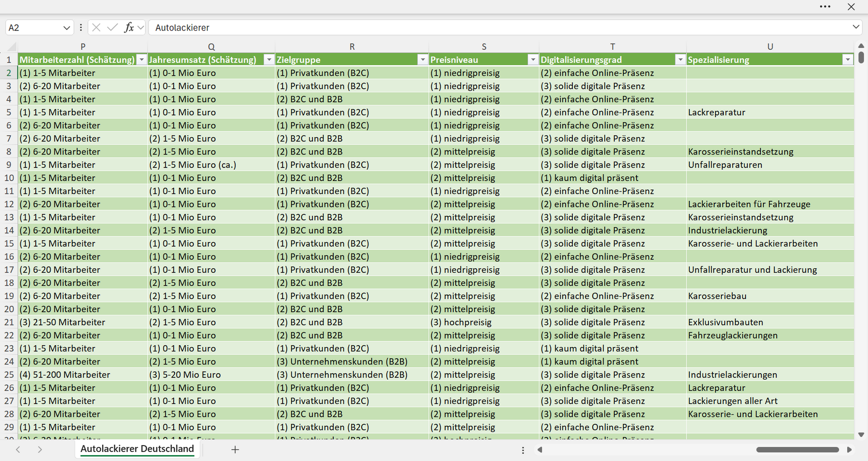The width and height of the screenshot is (868, 461).
Task: Click the scroll right arrow on horizontal scrollbar
Action: coord(849,449)
